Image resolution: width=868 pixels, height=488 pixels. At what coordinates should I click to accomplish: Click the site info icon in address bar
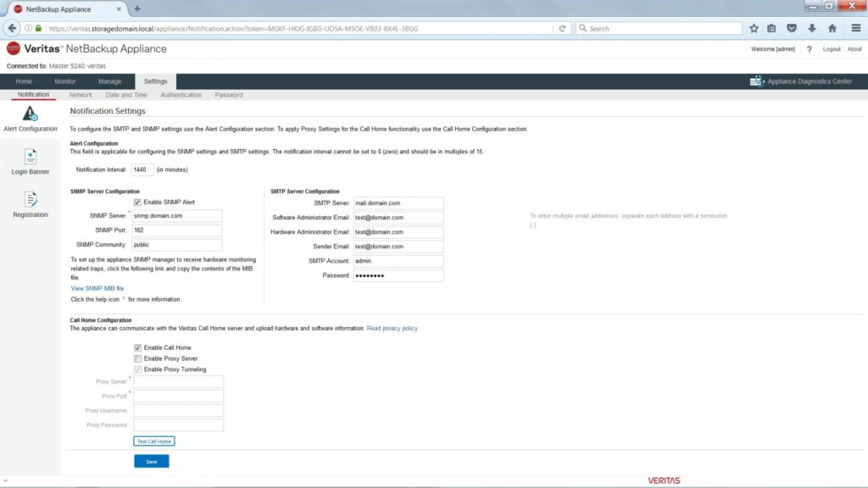[x=28, y=28]
